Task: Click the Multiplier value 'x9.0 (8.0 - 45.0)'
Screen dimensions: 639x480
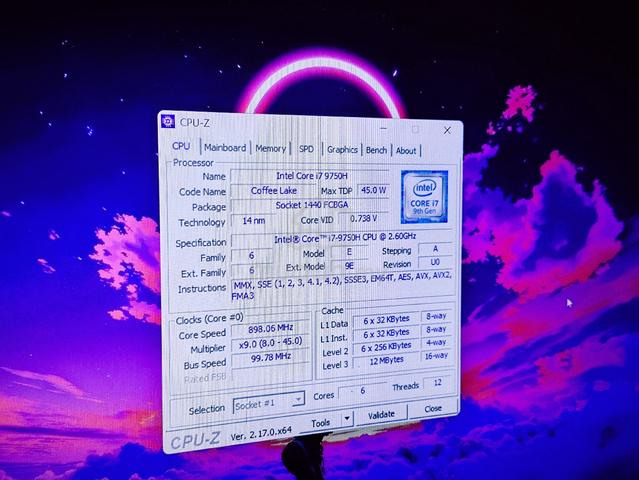Action: [270, 343]
